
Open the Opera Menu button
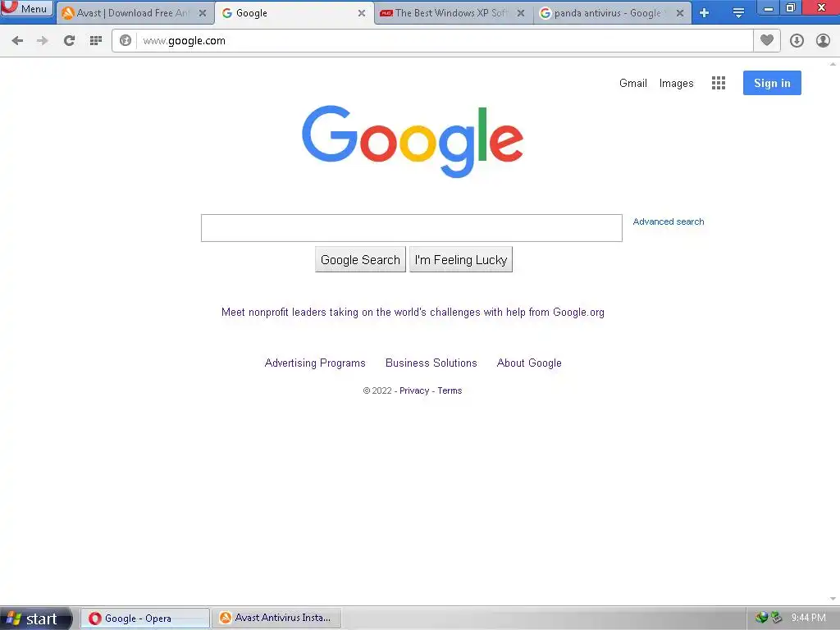tap(27, 8)
